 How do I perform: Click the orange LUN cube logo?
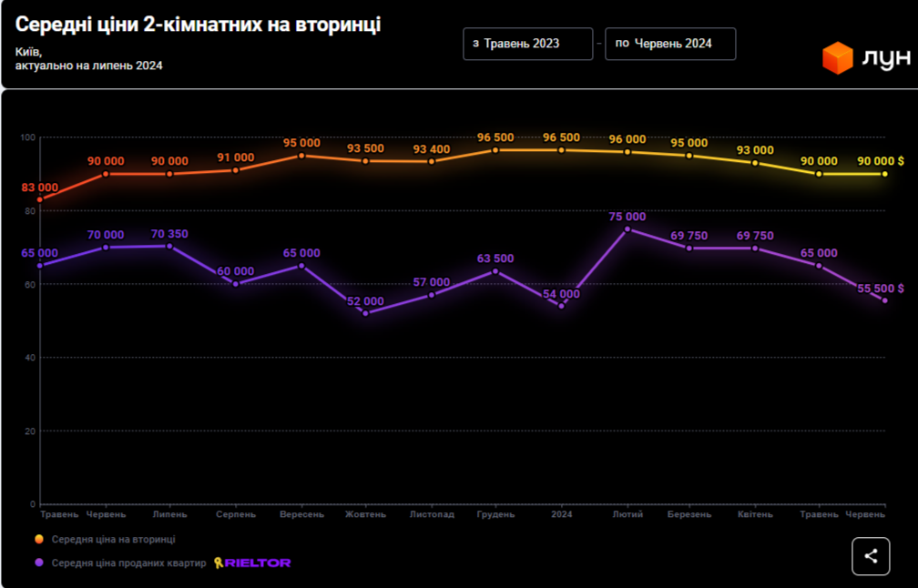point(837,58)
